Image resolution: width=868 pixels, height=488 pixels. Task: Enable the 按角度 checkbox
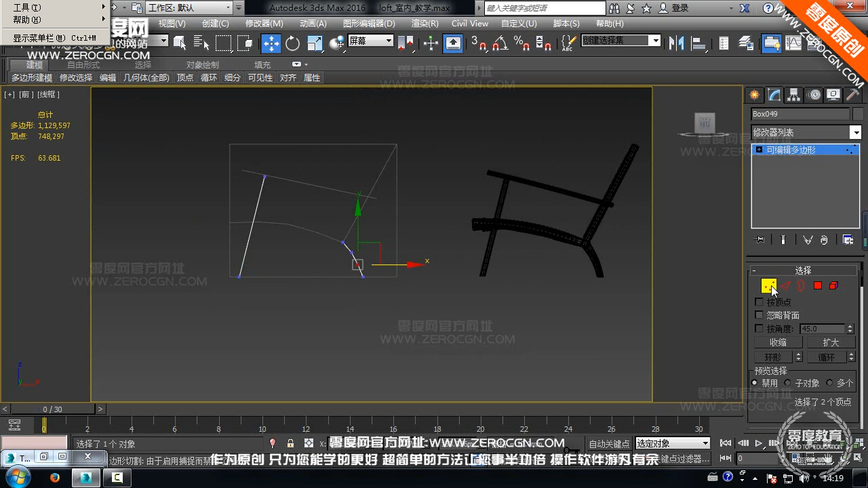coord(759,329)
